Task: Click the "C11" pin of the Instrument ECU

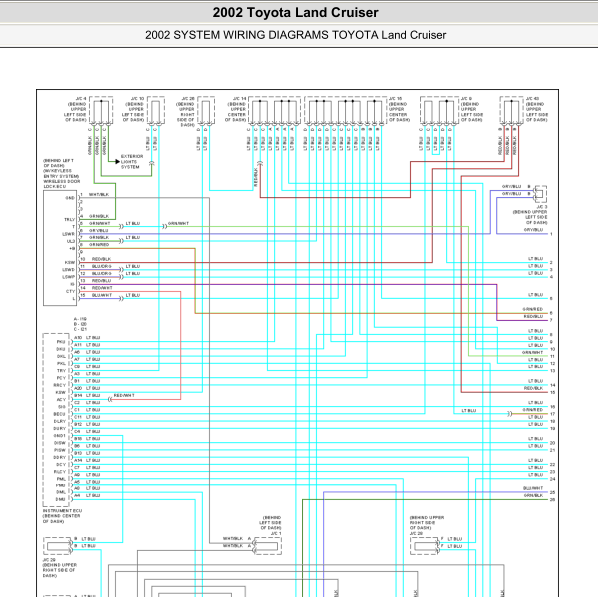Action: [78, 417]
